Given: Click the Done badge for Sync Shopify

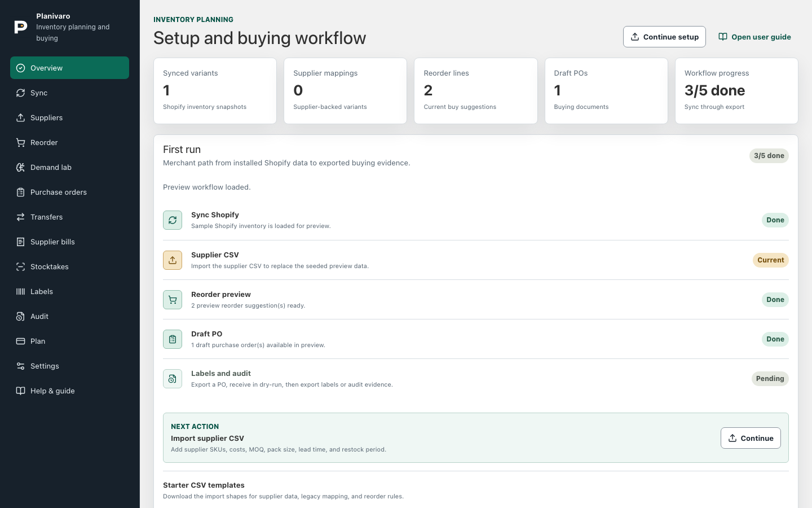Looking at the screenshot, I should point(775,220).
